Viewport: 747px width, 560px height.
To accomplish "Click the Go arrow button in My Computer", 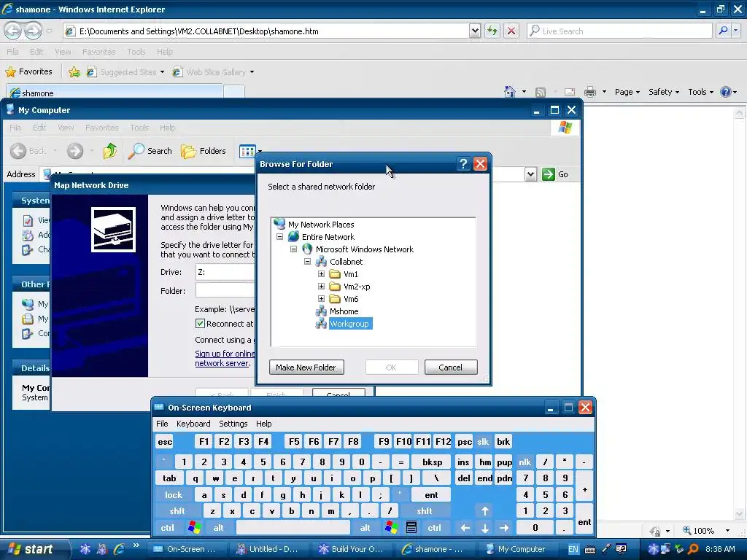I will [549, 174].
